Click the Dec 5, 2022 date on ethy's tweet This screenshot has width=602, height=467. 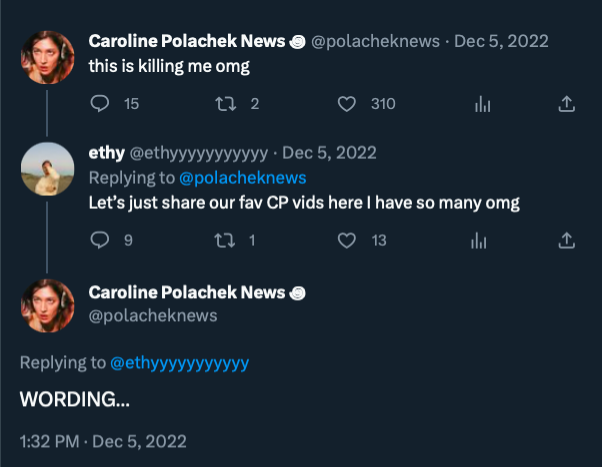pos(329,153)
